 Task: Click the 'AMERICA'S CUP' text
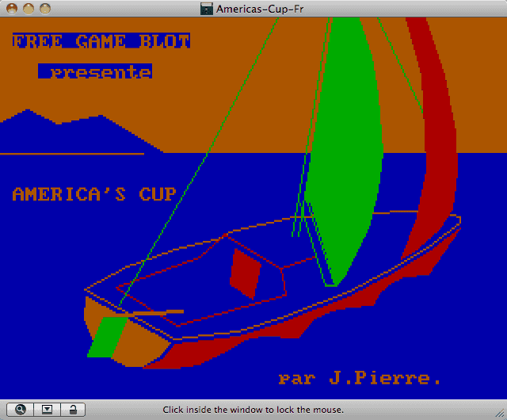coord(94,194)
